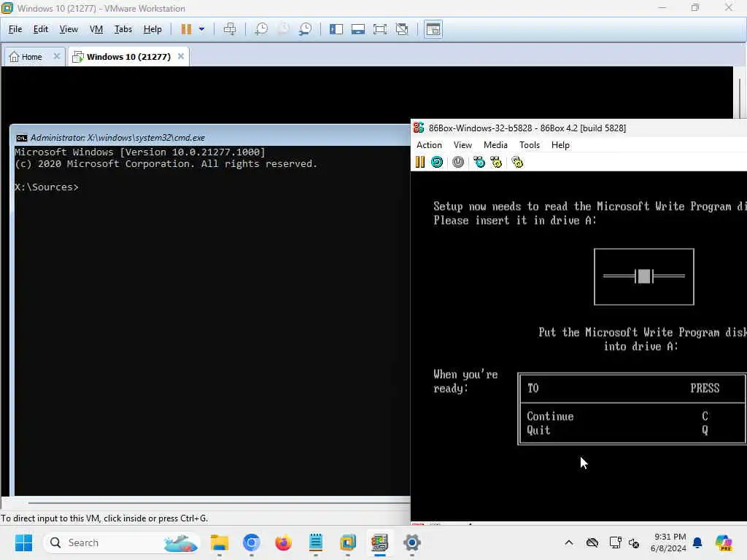The width and height of the screenshot is (747, 560).
Task: Open the Notepad taskbar icon
Action: click(x=315, y=542)
